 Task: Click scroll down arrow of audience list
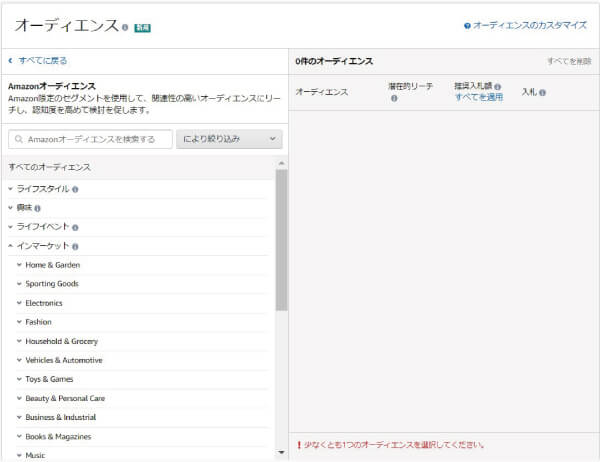(x=282, y=452)
